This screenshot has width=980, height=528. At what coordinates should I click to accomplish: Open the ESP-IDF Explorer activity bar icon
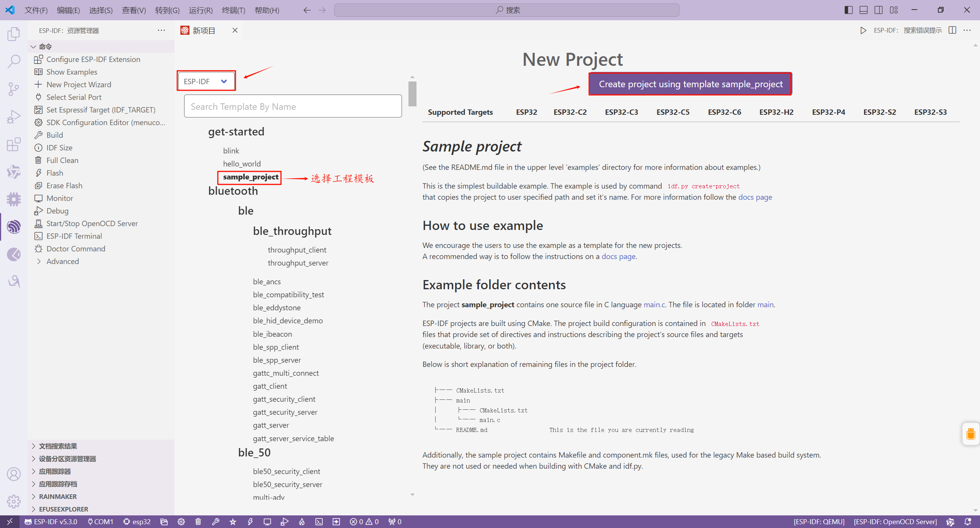click(x=14, y=227)
